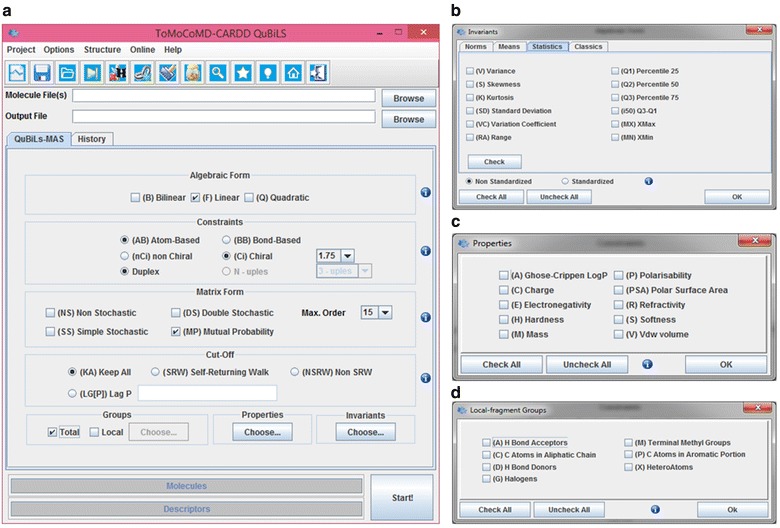Click the chart-line new project toolbar icon
The image size is (780, 528).
point(17,73)
